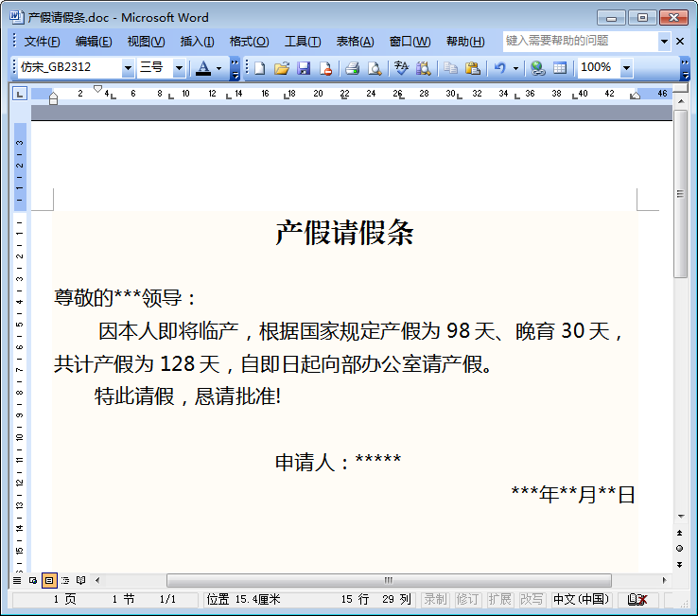Expand the font name 仿宋_GB2312 dropdown

click(x=128, y=68)
